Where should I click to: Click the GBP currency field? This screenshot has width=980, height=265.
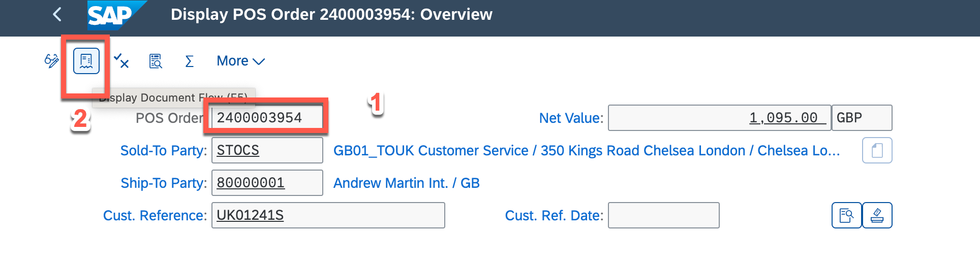coord(861,118)
